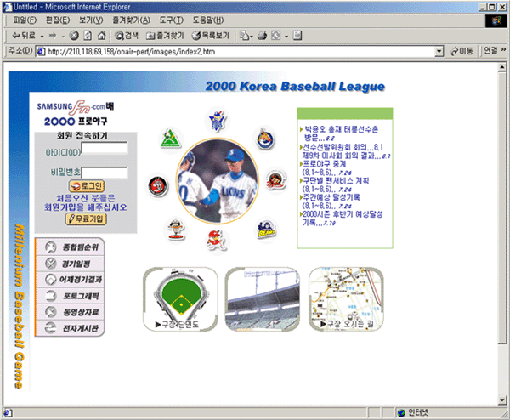
Task: Open stadium directions map (구장 오시는 길)
Action: [x=346, y=299]
